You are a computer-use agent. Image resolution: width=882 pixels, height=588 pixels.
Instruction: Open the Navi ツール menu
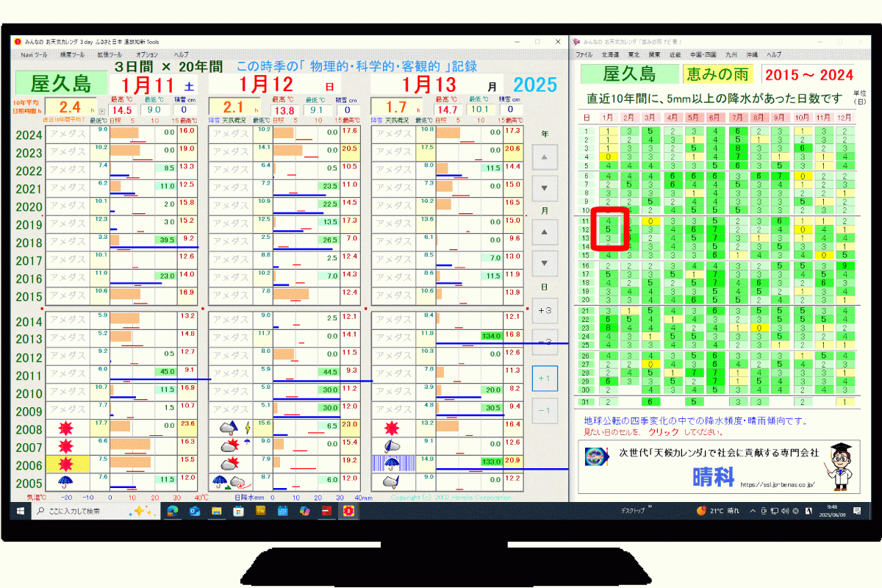tap(34, 54)
